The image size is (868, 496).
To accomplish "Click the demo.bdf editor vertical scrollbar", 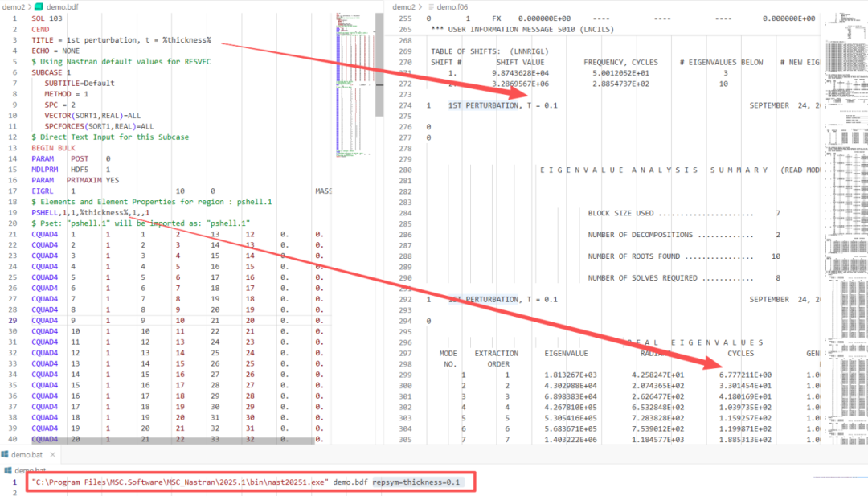I will pyautogui.click(x=379, y=64).
